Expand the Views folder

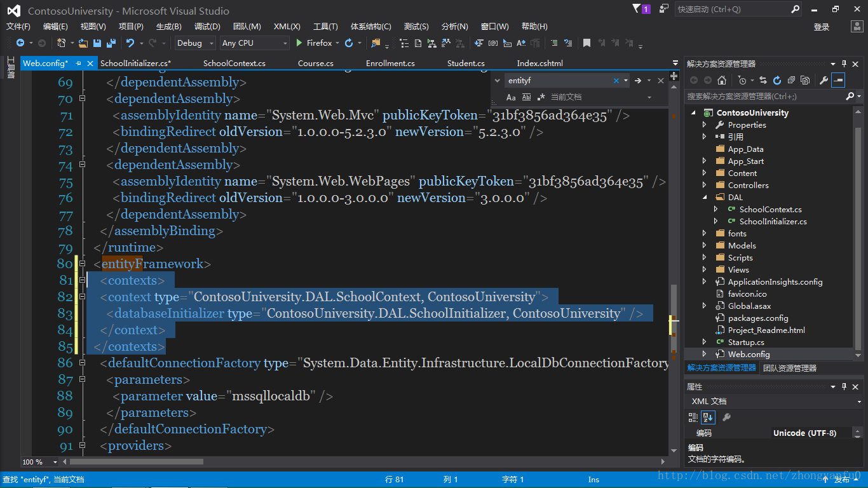[x=704, y=270]
